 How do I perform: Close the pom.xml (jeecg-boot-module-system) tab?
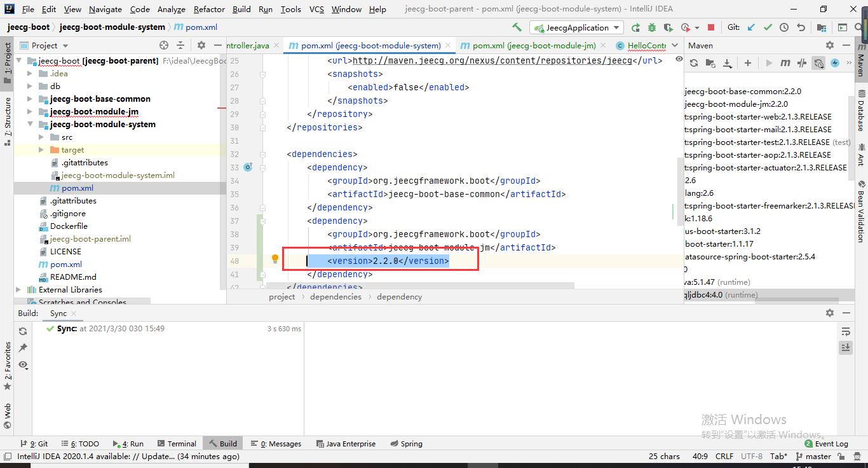[448, 45]
